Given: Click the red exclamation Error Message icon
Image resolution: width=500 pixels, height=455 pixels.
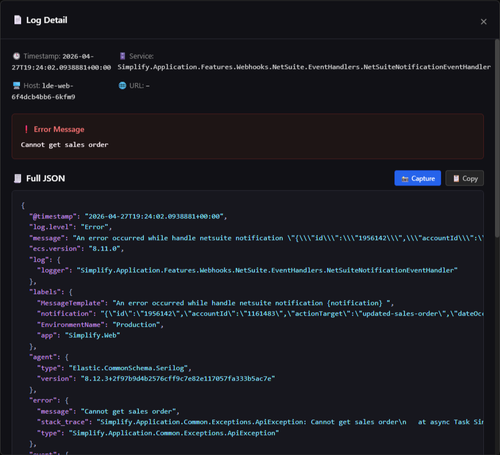Looking at the screenshot, I should pos(26,129).
